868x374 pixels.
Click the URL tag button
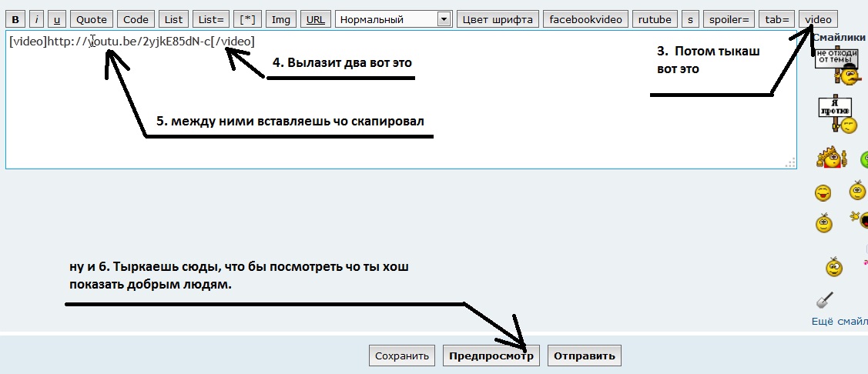315,19
